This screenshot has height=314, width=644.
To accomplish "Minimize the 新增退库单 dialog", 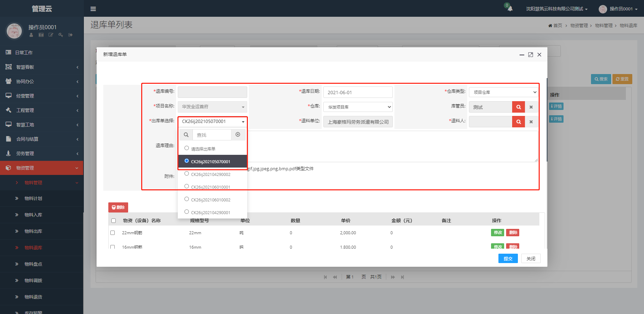I will point(522,55).
